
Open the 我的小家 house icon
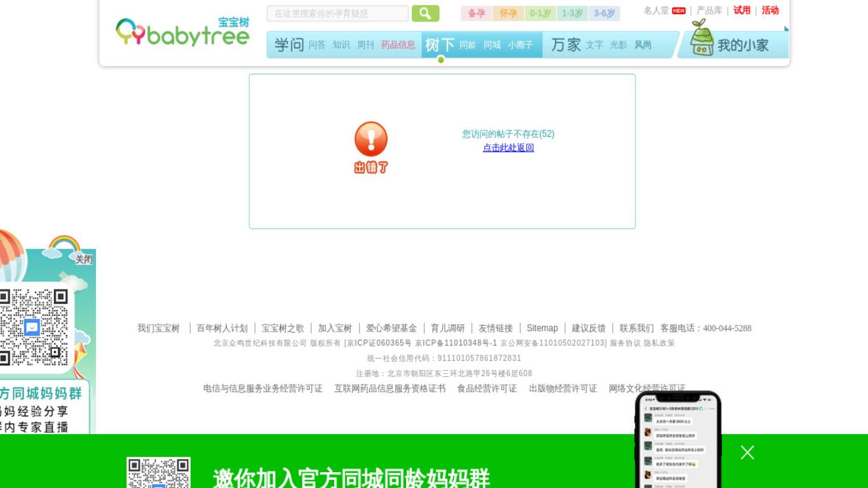[702, 37]
